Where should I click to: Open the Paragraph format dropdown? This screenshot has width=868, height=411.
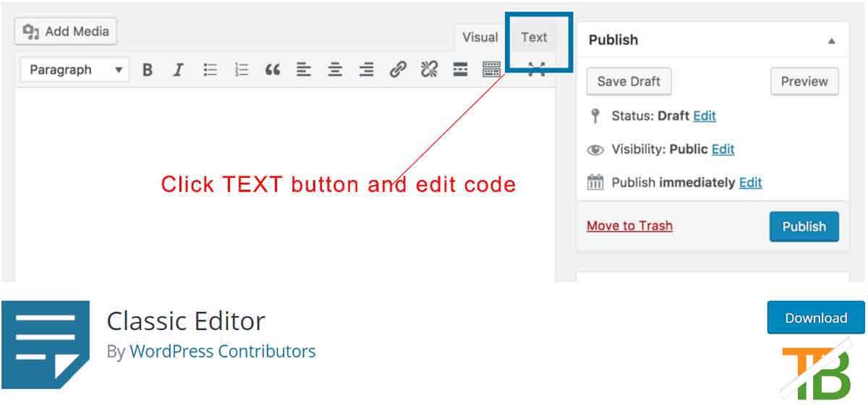(76, 70)
